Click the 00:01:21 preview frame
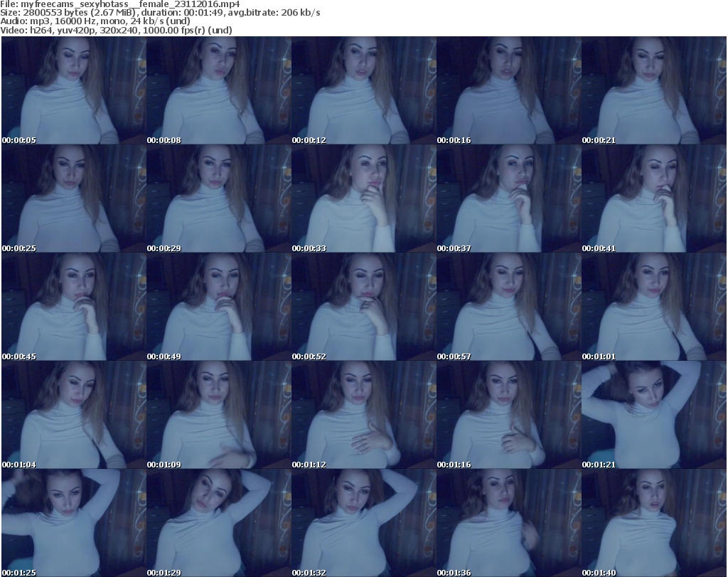This screenshot has height=577, width=728. [654, 415]
